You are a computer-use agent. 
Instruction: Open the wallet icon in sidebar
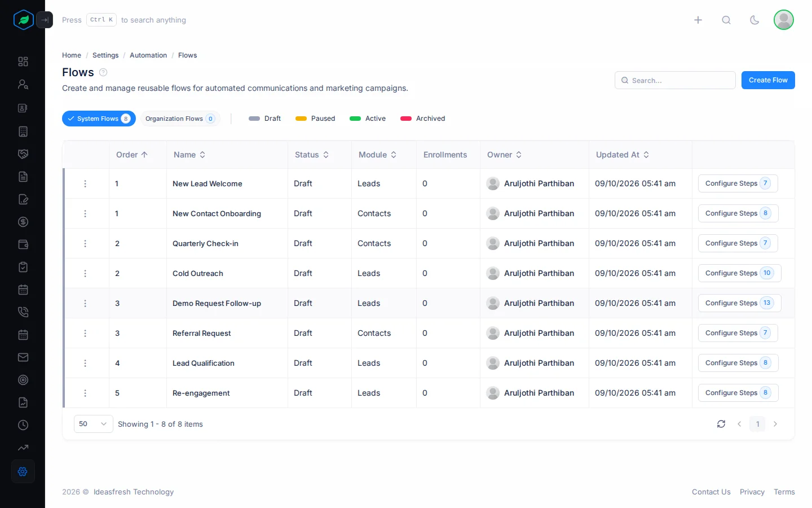point(23,244)
